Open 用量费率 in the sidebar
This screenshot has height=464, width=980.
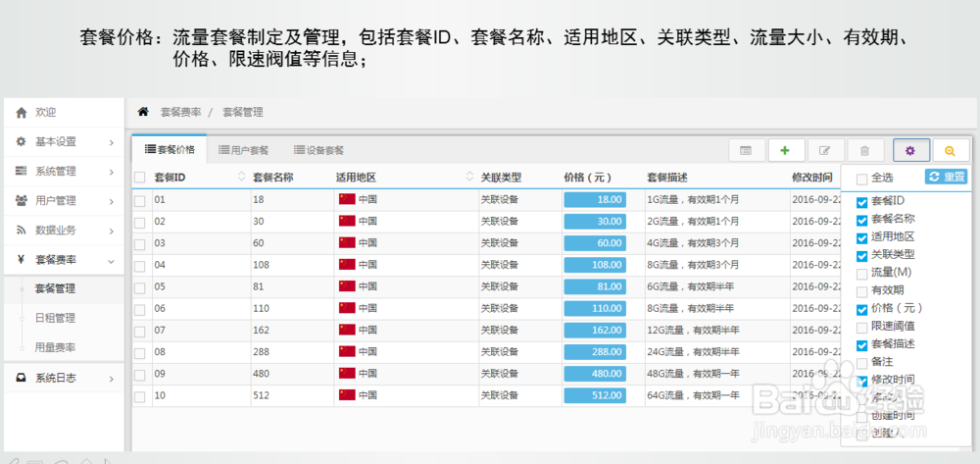coord(55,347)
